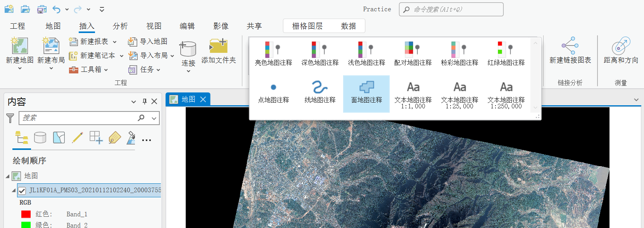Collapse the 地图 tree node
This screenshot has width=644, height=228.
click(7, 176)
